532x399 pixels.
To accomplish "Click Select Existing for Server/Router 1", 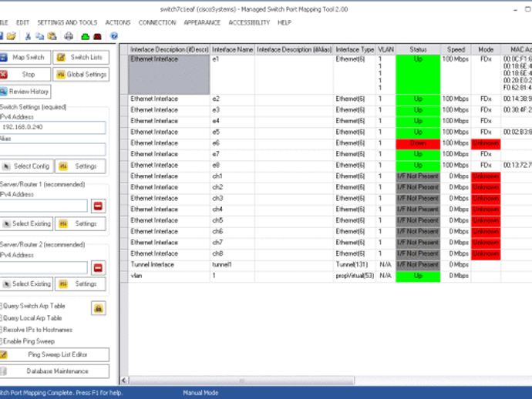I will point(26,223).
